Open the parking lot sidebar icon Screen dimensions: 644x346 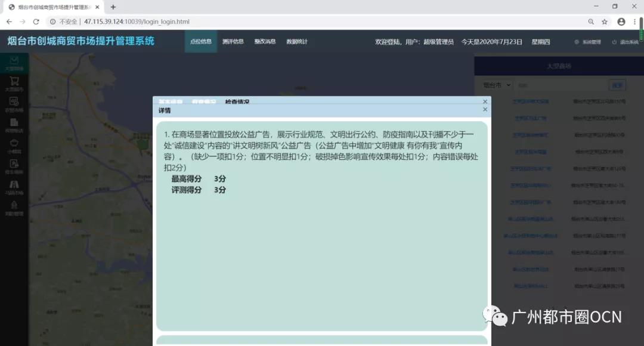pyautogui.click(x=14, y=163)
